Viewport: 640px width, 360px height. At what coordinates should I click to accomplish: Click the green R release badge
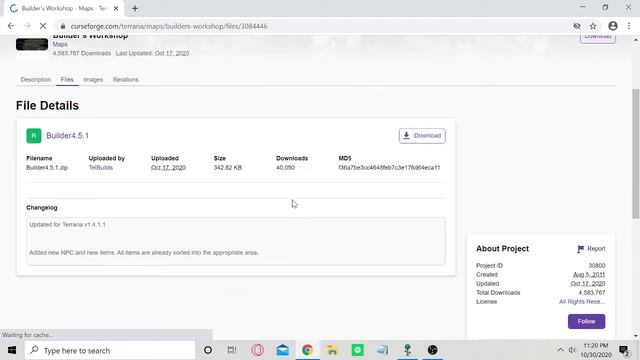tap(34, 136)
